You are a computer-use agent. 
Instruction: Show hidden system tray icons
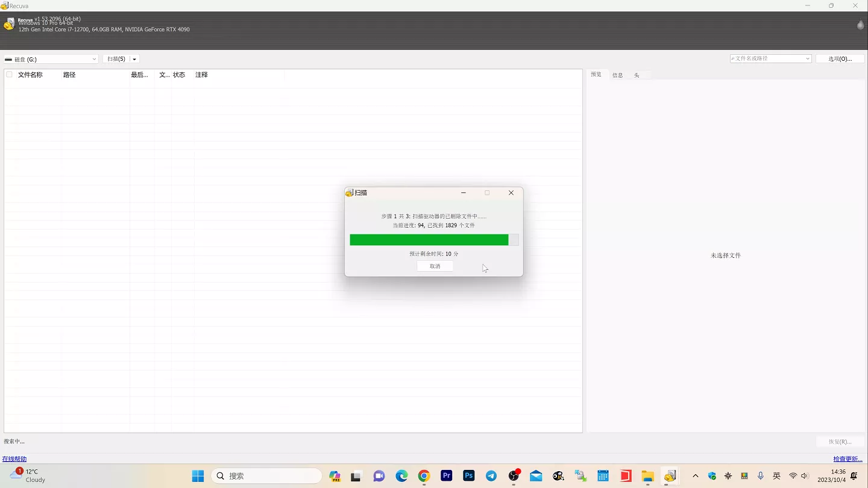pyautogui.click(x=695, y=476)
